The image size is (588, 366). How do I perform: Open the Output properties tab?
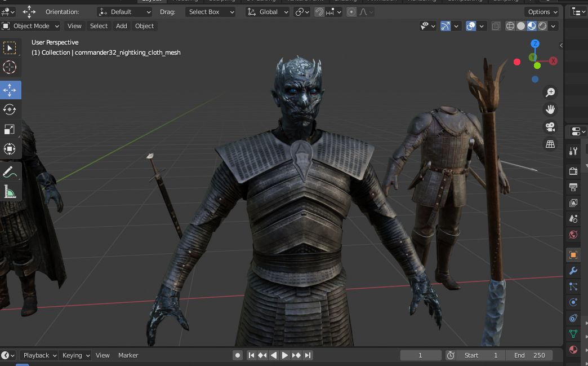click(x=573, y=187)
